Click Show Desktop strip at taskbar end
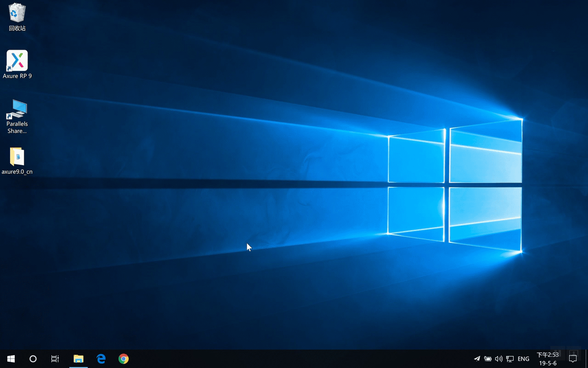588x368 pixels. click(587, 359)
